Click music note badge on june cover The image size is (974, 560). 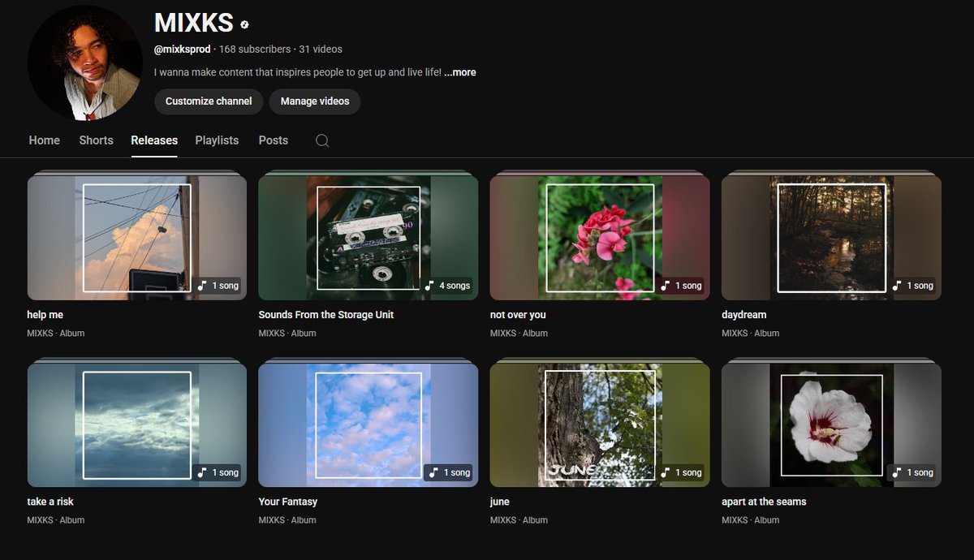681,472
